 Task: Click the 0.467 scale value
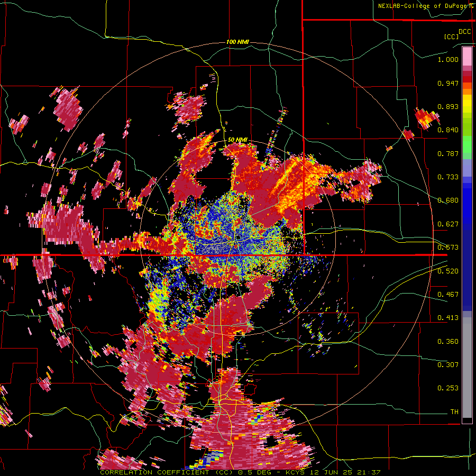448,295
